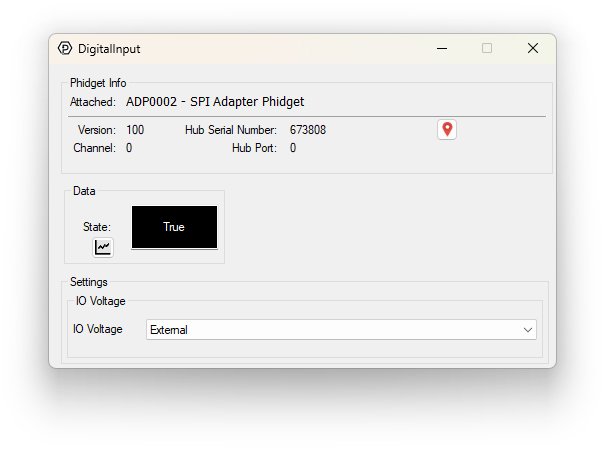This screenshot has height=450, width=604.
Task: Click the Phidget logo in title bar
Action: point(66,48)
